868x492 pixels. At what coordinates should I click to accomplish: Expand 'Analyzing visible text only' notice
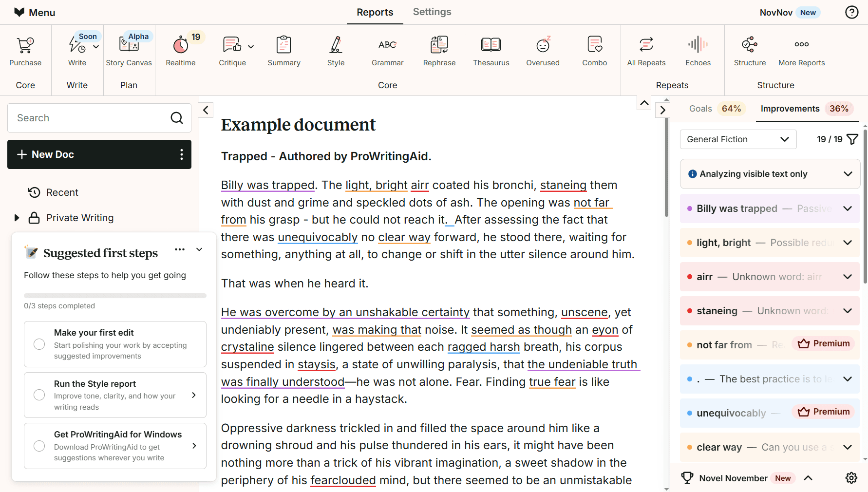click(848, 174)
